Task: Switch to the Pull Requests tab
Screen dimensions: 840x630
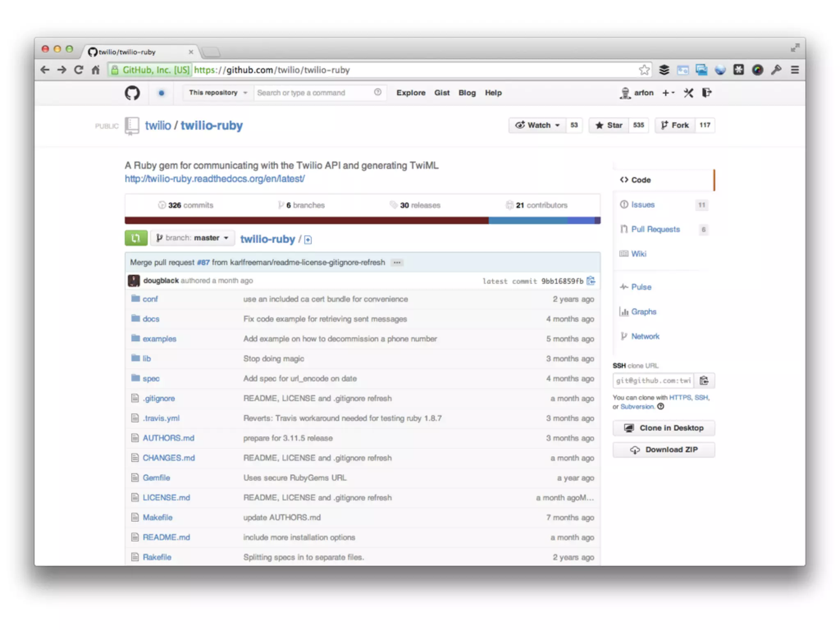Action: pyautogui.click(x=655, y=229)
